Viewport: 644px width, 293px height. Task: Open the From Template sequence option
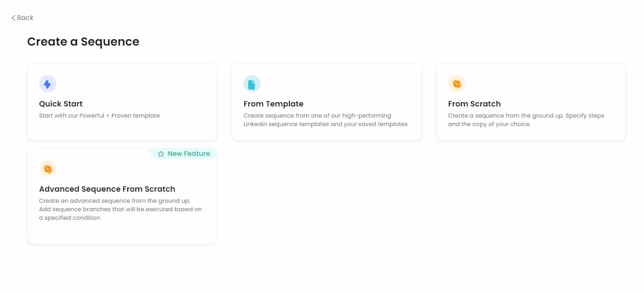pos(326,102)
